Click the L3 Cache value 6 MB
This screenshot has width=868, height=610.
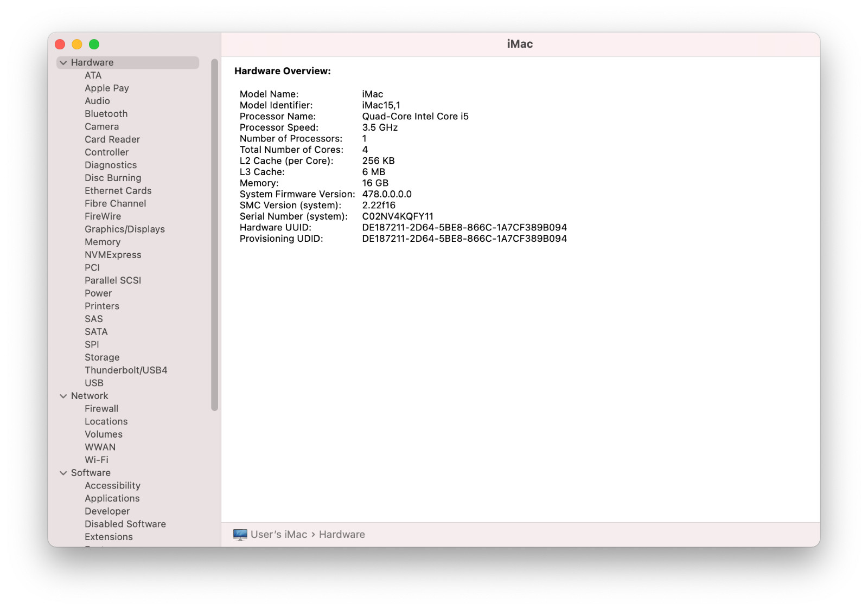pyautogui.click(x=374, y=172)
